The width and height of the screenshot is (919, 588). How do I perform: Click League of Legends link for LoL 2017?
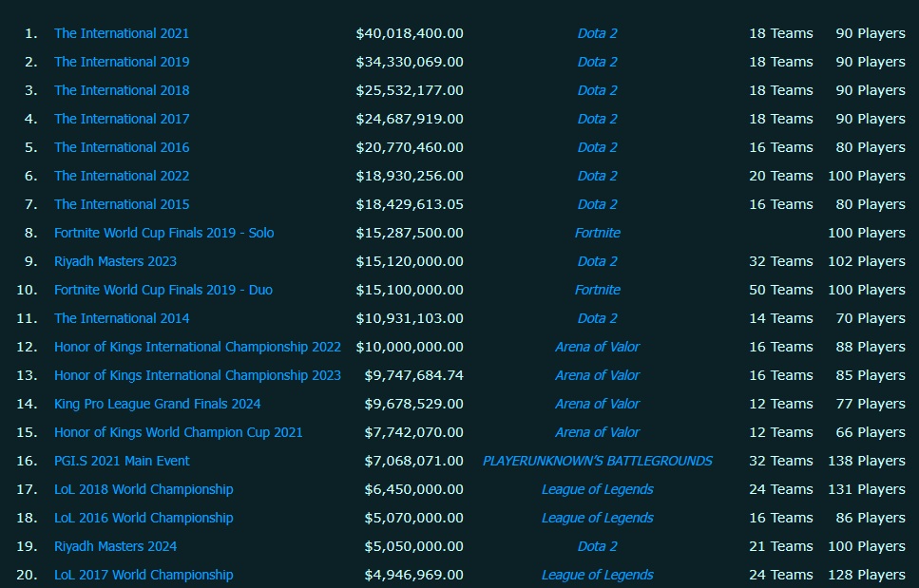[x=597, y=575]
